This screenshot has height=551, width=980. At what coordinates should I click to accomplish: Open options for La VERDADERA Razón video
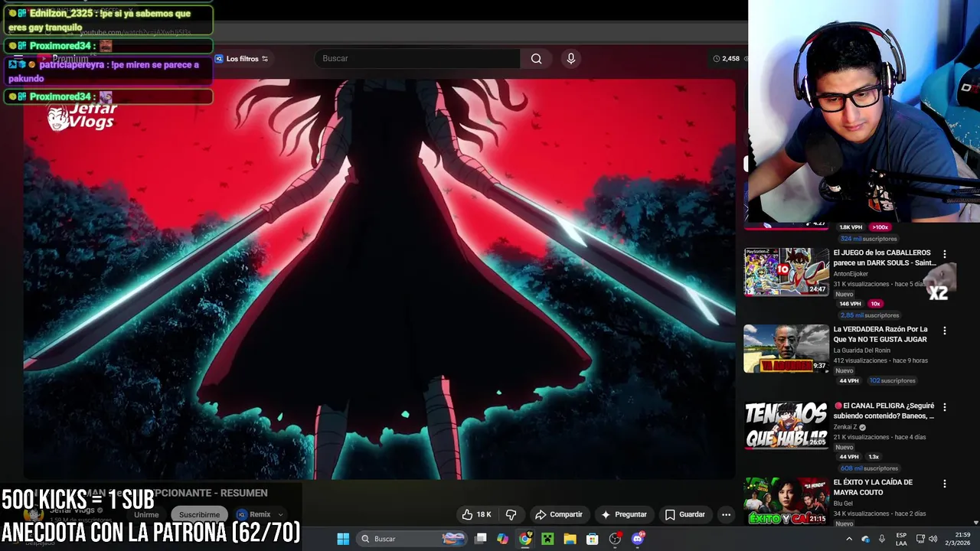tap(944, 331)
